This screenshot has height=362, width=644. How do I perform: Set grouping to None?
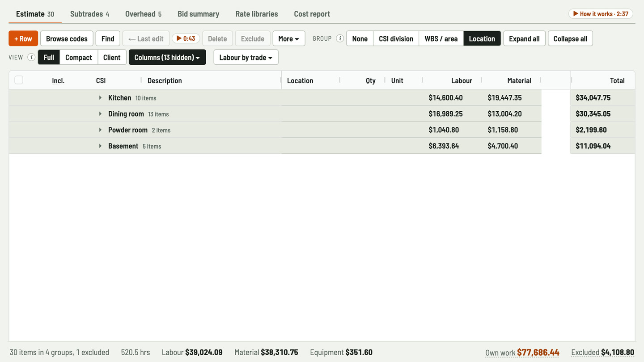tap(360, 38)
